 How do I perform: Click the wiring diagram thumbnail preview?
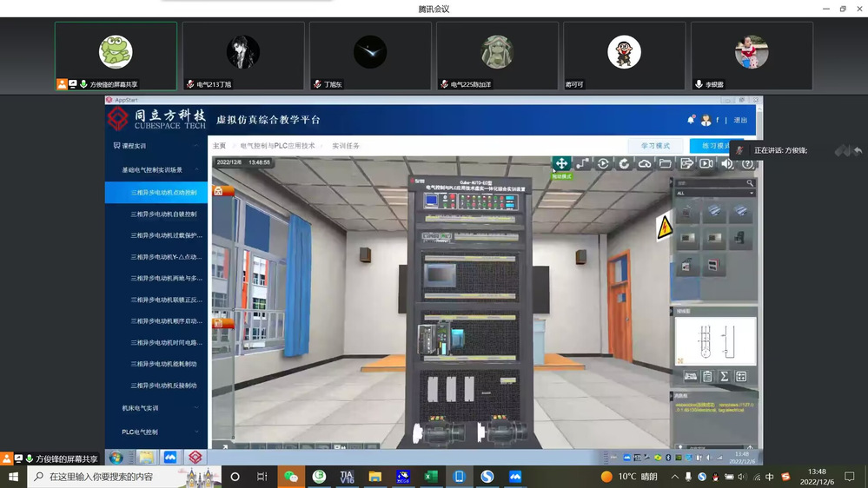(715, 340)
